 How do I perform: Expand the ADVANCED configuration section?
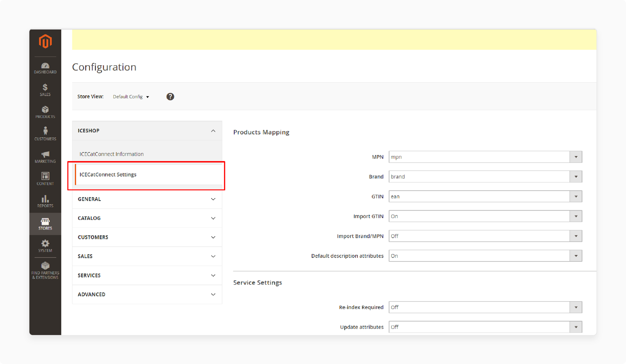click(x=147, y=295)
